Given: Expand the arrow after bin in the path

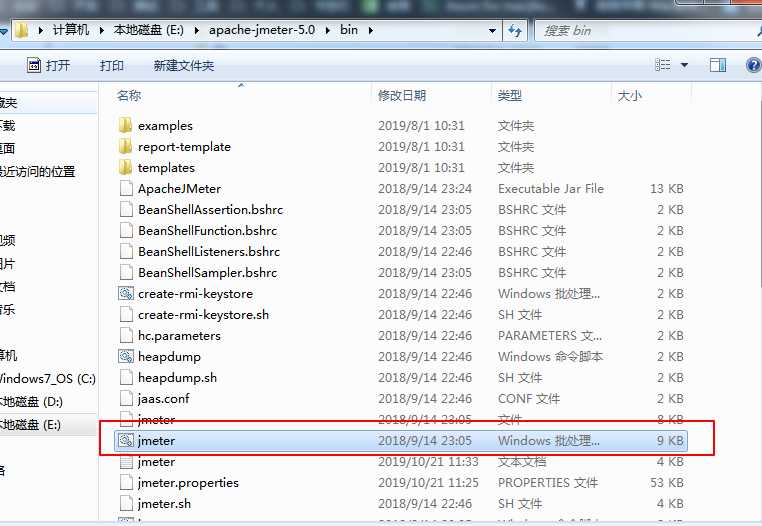Looking at the screenshot, I should 371,31.
